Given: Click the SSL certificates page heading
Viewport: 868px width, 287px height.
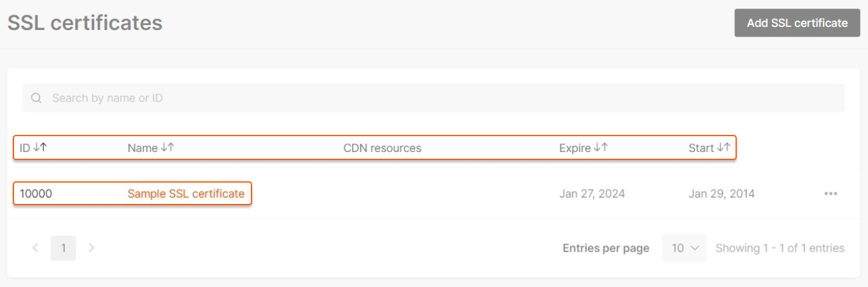Looking at the screenshot, I should click(85, 23).
